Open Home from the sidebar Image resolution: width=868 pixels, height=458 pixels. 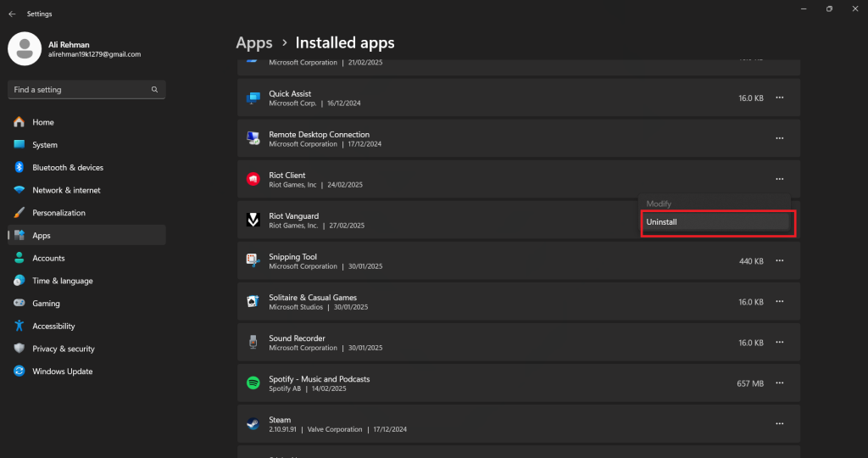pos(86,122)
